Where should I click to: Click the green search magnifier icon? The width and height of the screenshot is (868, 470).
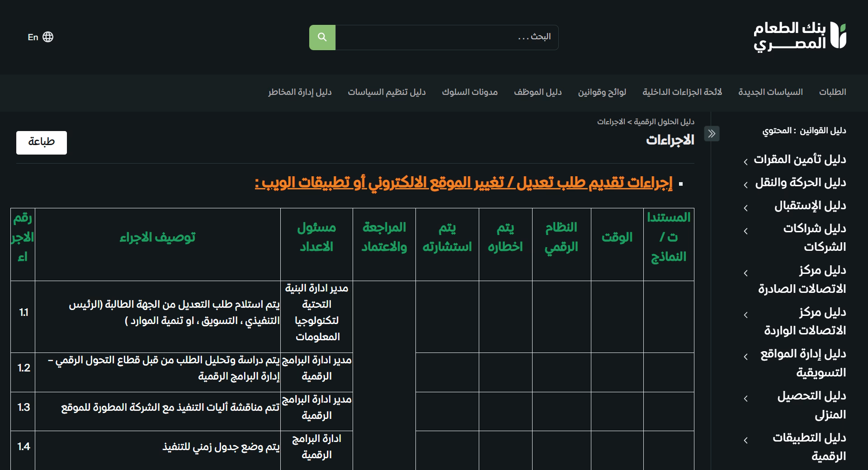[322, 37]
